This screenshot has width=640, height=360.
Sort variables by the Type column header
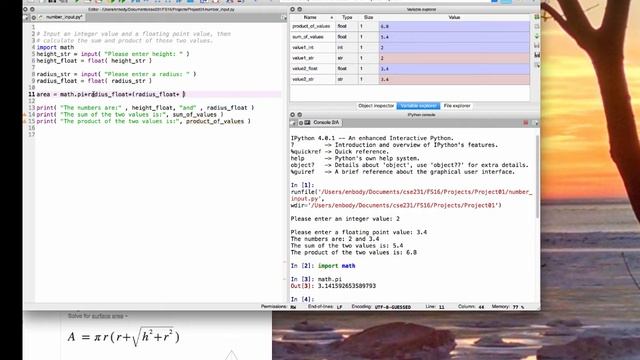(x=347, y=18)
